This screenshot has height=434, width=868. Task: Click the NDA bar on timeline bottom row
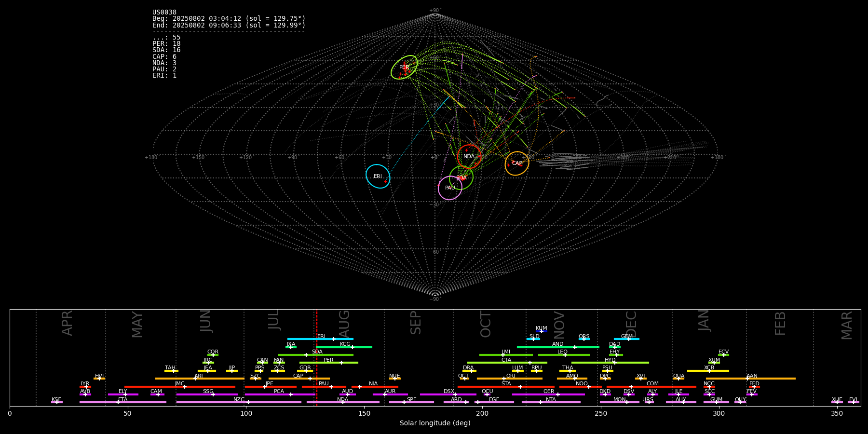pos(343,402)
